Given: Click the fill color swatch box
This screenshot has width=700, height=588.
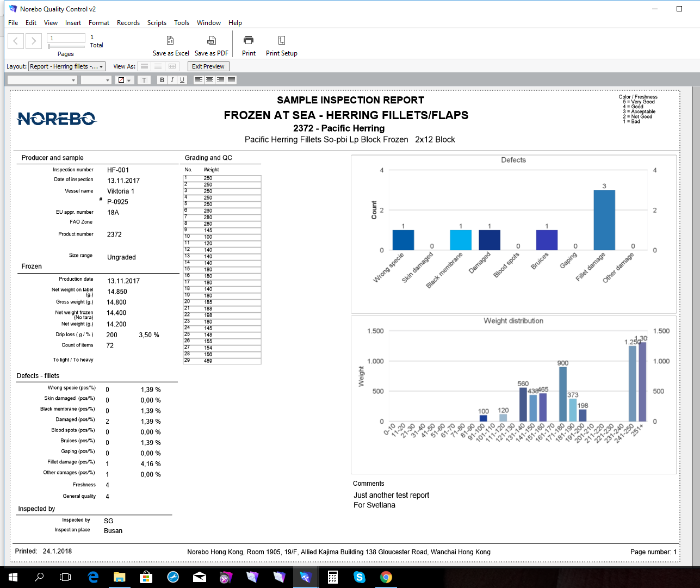Looking at the screenshot, I should click(x=121, y=80).
